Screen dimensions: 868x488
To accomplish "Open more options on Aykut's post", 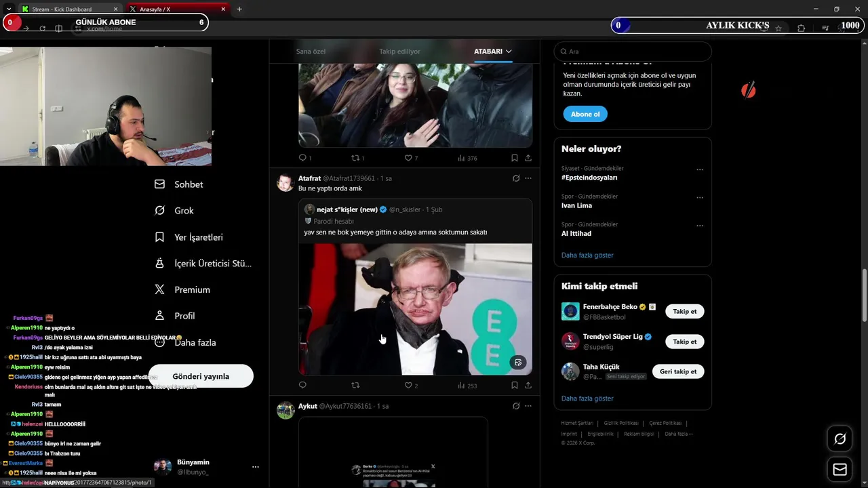I will point(528,406).
